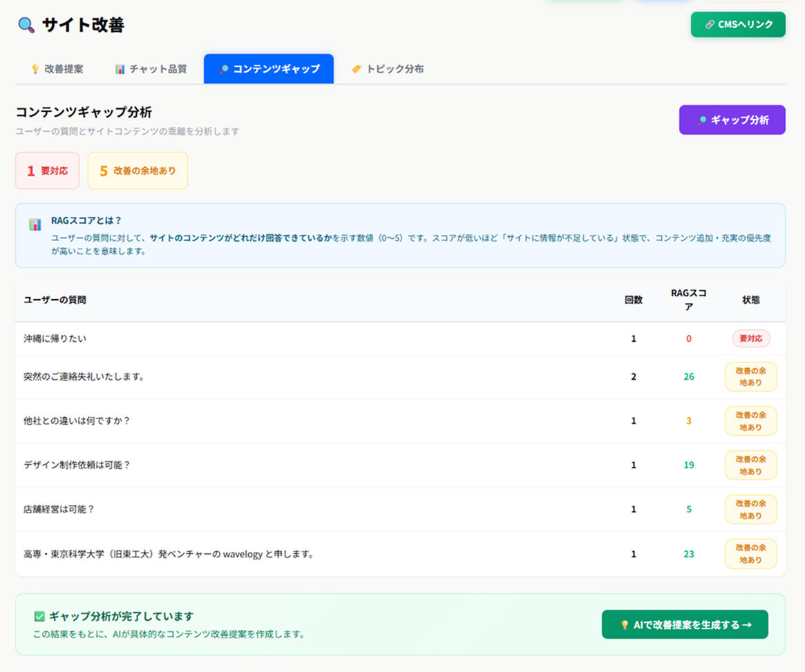Click the サイト改善 page title
Viewport: 805px width, 672px height.
pos(83,25)
